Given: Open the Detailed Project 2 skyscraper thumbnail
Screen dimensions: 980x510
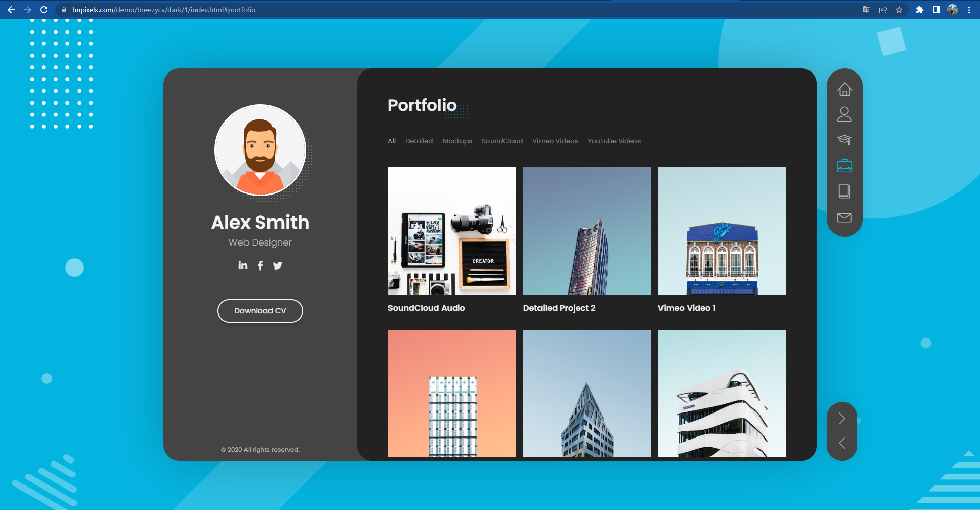Looking at the screenshot, I should (587, 231).
